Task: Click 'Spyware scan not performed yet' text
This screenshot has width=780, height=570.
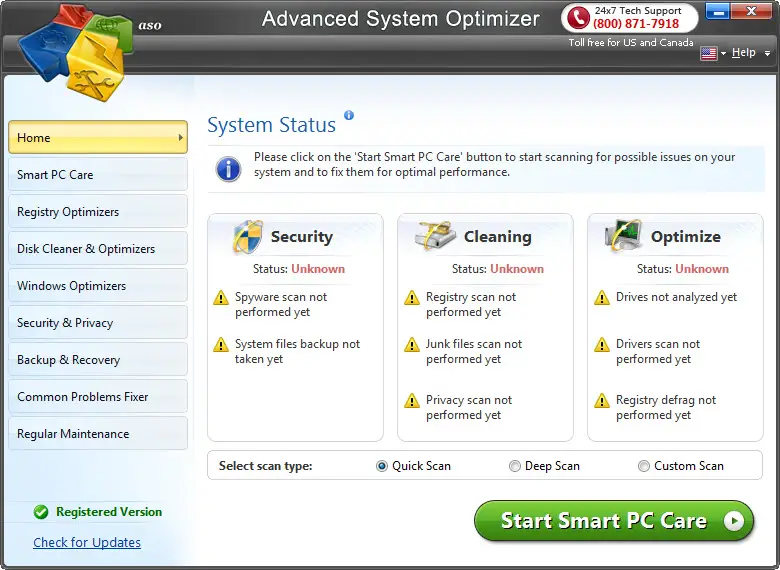Action: (x=281, y=304)
